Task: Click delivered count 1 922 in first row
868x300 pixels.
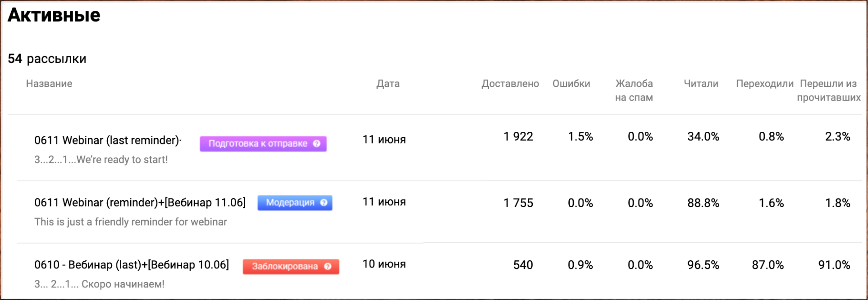Action: click(x=518, y=137)
